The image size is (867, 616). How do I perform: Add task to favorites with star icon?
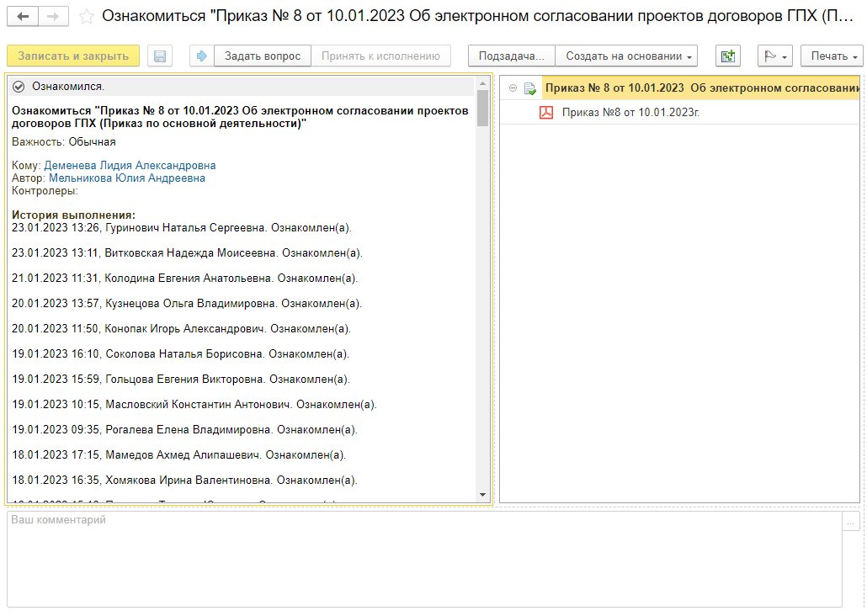pyautogui.click(x=86, y=17)
